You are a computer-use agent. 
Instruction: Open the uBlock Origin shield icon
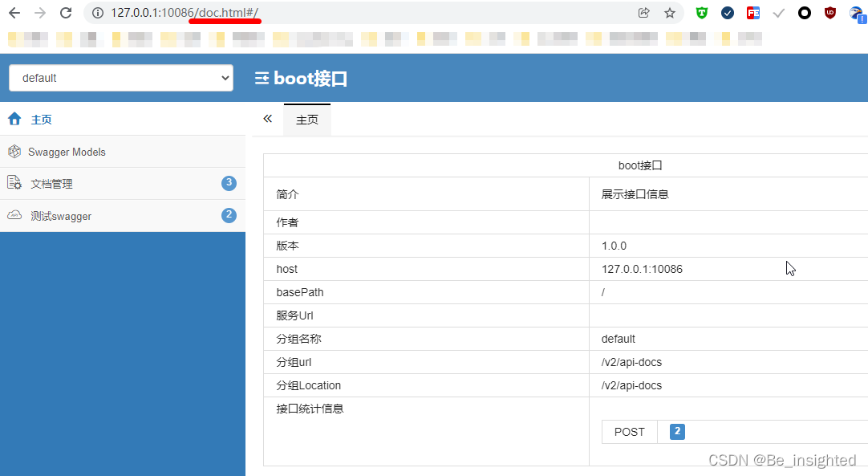click(829, 13)
